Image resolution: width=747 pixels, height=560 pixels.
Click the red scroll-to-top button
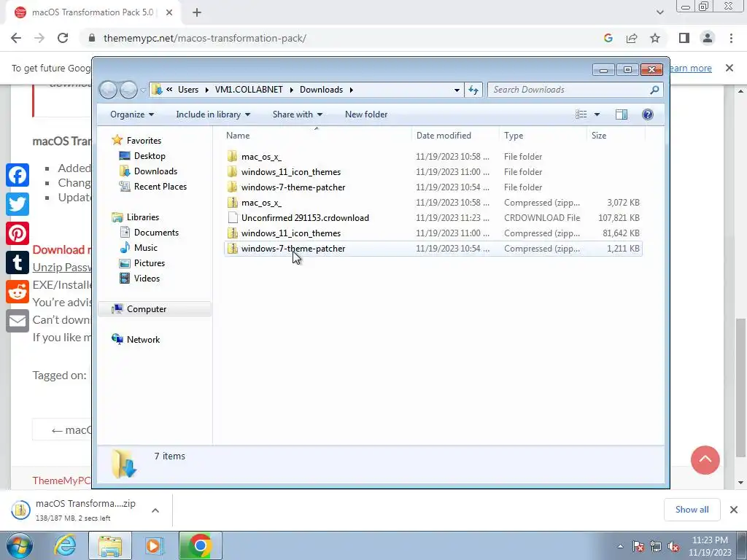click(x=705, y=460)
